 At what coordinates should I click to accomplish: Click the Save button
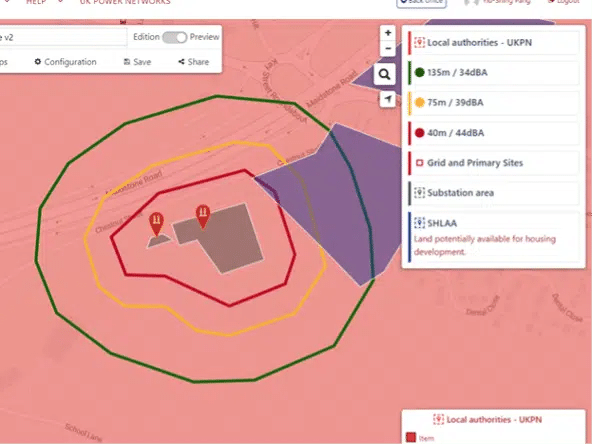pos(137,62)
